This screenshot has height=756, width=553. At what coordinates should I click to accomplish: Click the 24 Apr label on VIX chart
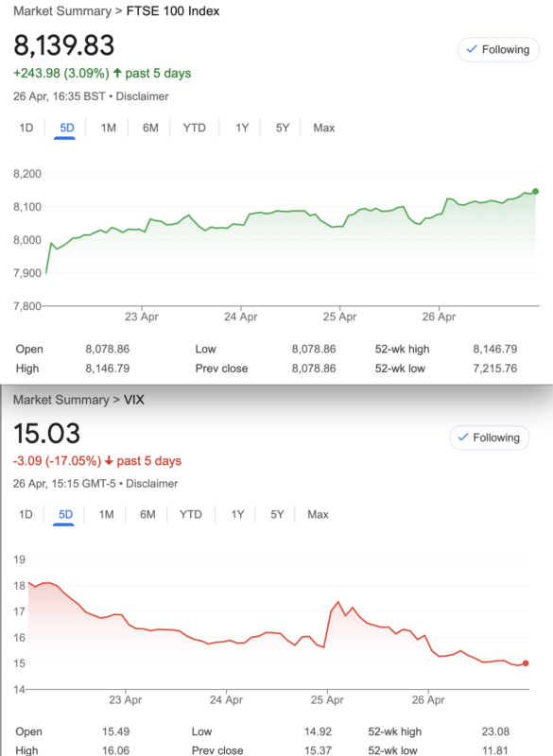coord(226,699)
